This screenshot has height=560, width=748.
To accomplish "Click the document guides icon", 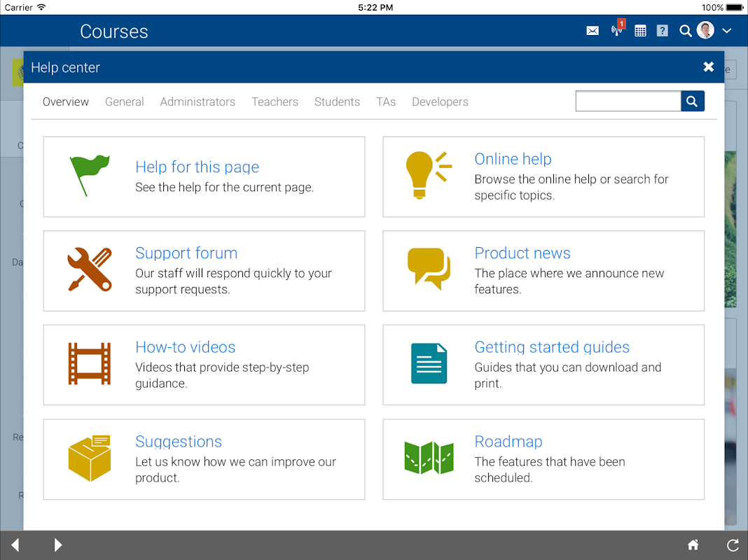I will (429, 363).
